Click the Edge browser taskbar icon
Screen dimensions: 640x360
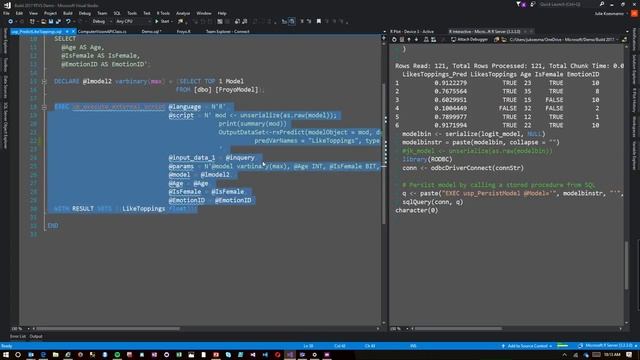point(43,355)
